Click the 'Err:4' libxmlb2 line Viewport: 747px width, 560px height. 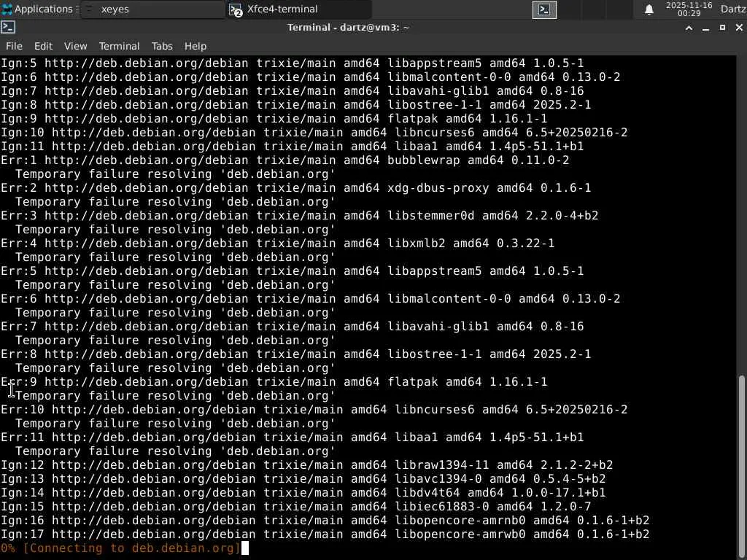[x=278, y=243]
